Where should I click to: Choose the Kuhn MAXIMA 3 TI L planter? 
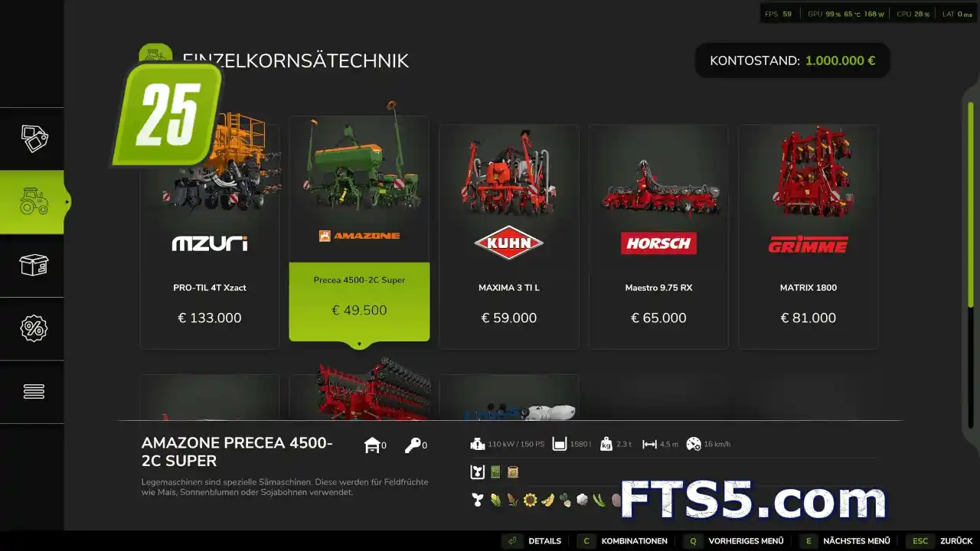coord(509,236)
